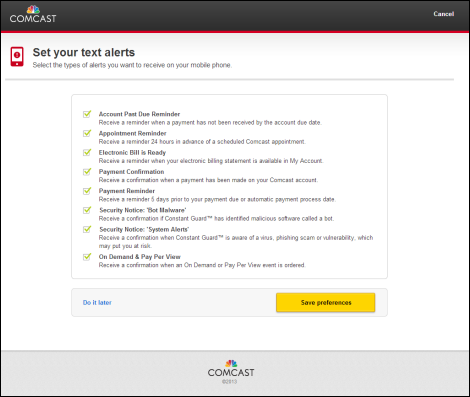The width and height of the screenshot is (470, 397).
Task: Click the 'Electronic Bill is Ready' label
Action: click(x=132, y=152)
